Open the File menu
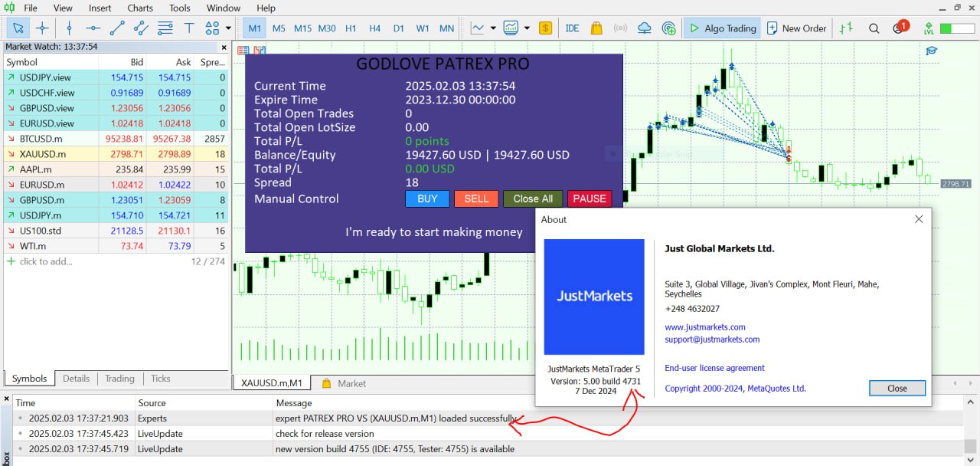This screenshot has height=466, width=980. (31, 8)
